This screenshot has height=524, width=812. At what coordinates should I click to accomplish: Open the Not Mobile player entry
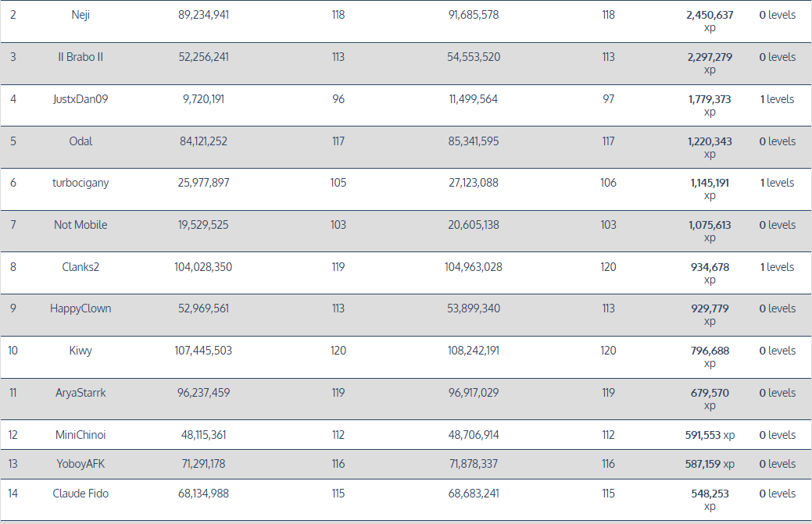(80, 225)
